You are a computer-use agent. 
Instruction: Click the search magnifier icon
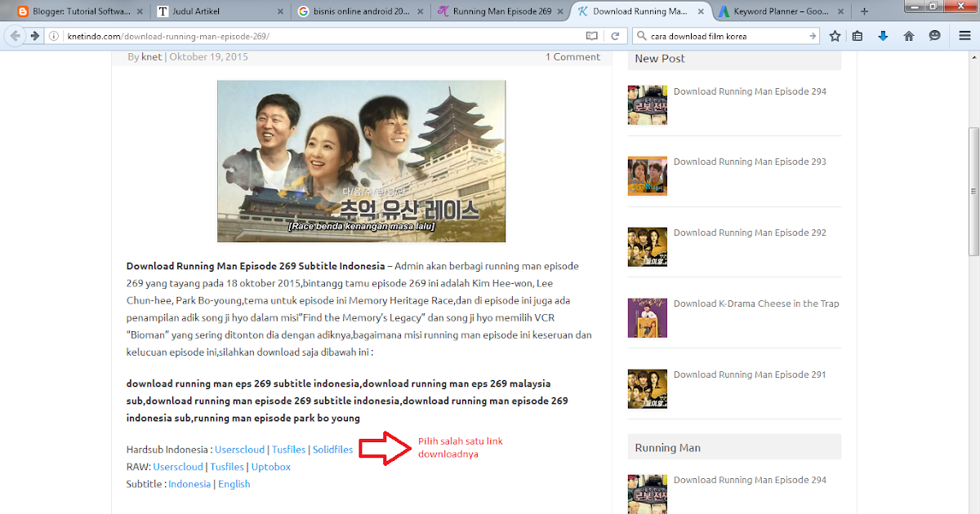click(x=642, y=36)
